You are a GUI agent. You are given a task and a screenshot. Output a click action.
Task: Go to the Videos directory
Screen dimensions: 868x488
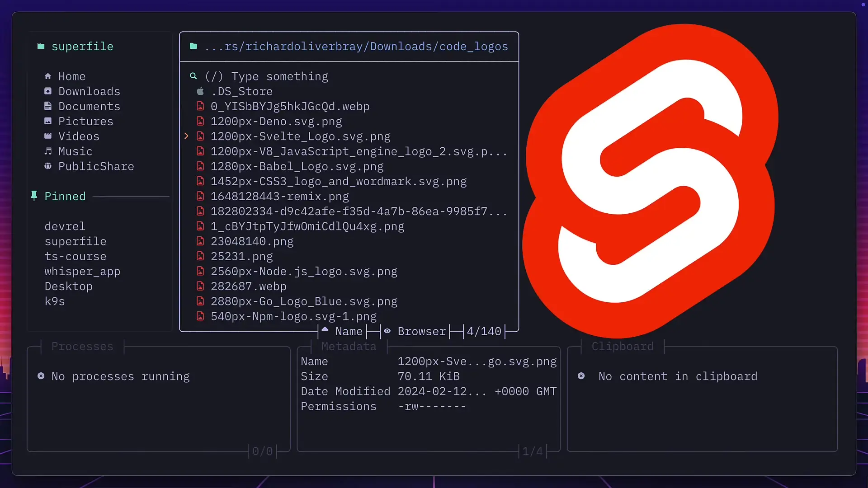click(79, 136)
